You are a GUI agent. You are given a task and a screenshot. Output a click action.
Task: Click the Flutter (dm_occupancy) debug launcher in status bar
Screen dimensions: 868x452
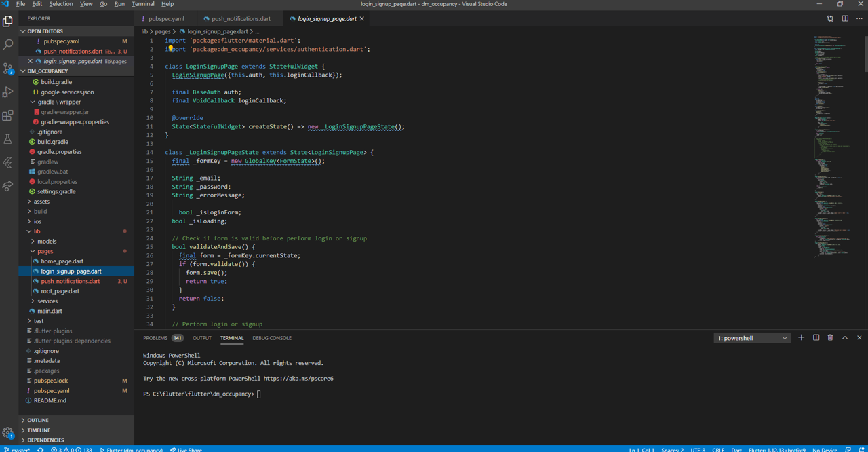pos(132,449)
